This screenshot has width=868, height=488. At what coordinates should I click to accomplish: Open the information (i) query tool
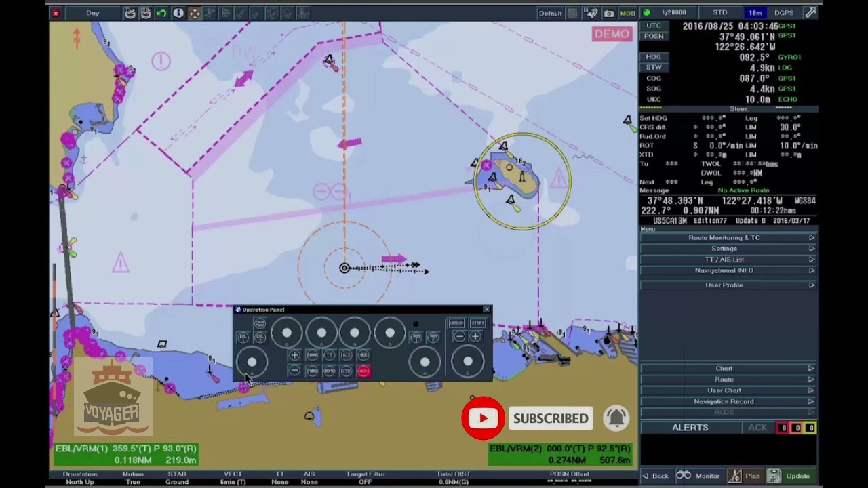178,13
